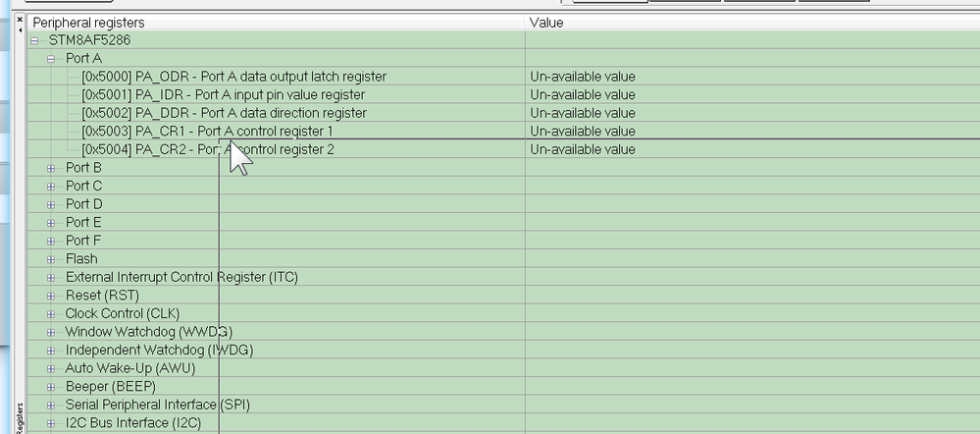Click the panel auto-hide arrow icon

click(x=19, y=30)
